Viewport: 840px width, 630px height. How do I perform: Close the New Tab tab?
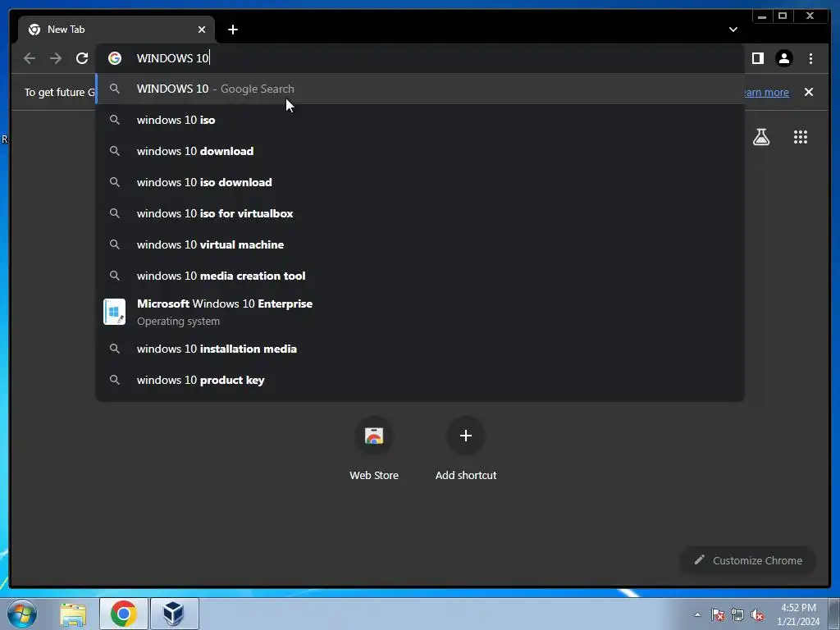coord(202,30)
